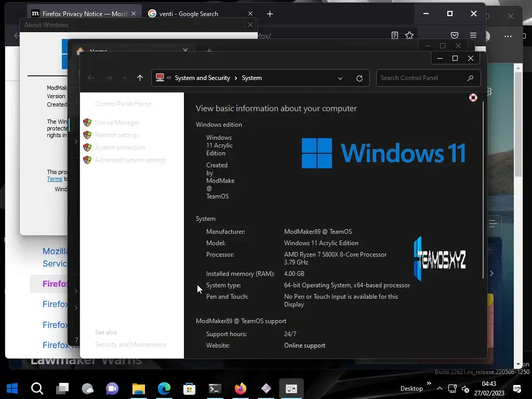Click scroll-down arrow of Firefox page
The image size is (532, 399).
518,364
